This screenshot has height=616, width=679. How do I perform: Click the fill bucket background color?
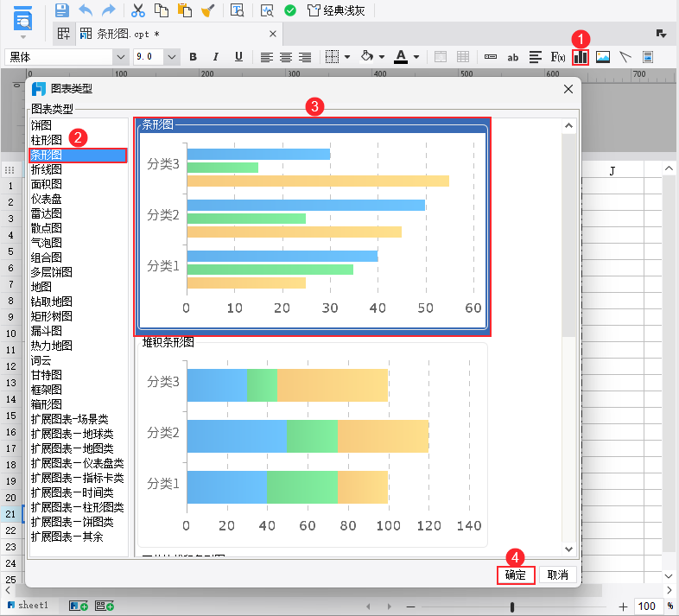[367, 57]
